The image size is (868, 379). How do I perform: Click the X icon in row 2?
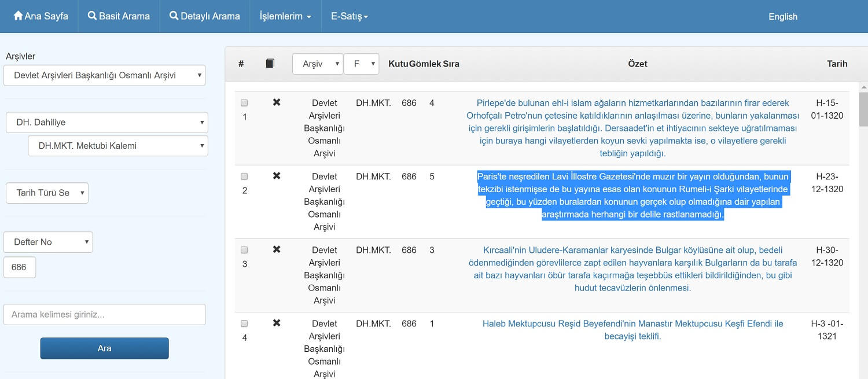277,176
